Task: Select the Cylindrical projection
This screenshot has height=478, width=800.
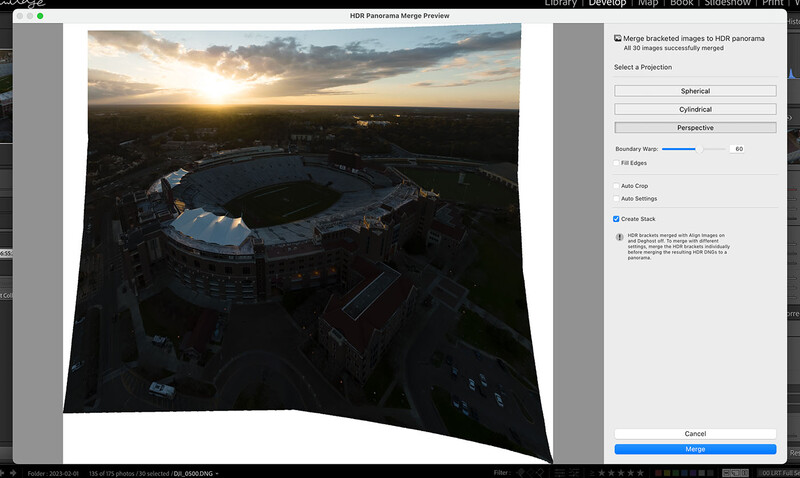Action: (695, 109)
